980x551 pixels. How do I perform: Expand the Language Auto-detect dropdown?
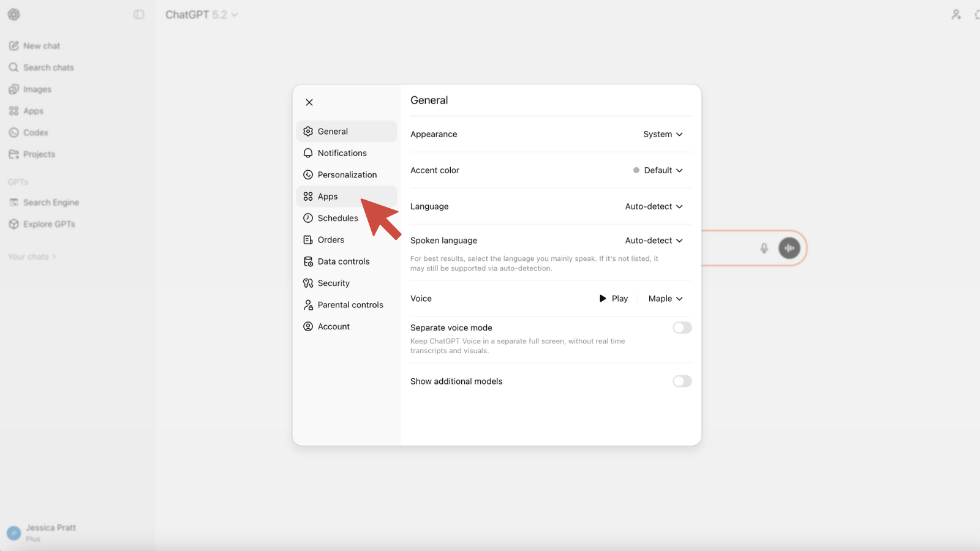(x=654, y=207)
